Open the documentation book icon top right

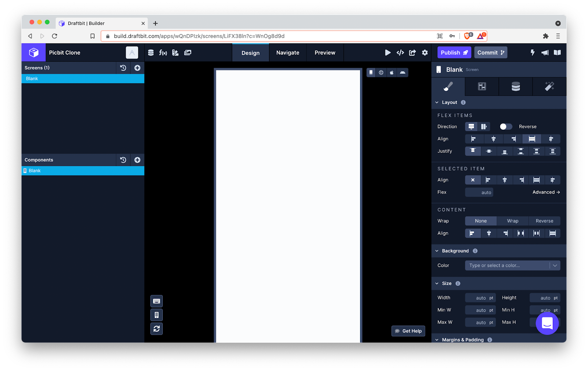pyautogui.click(x=557, y=53)
